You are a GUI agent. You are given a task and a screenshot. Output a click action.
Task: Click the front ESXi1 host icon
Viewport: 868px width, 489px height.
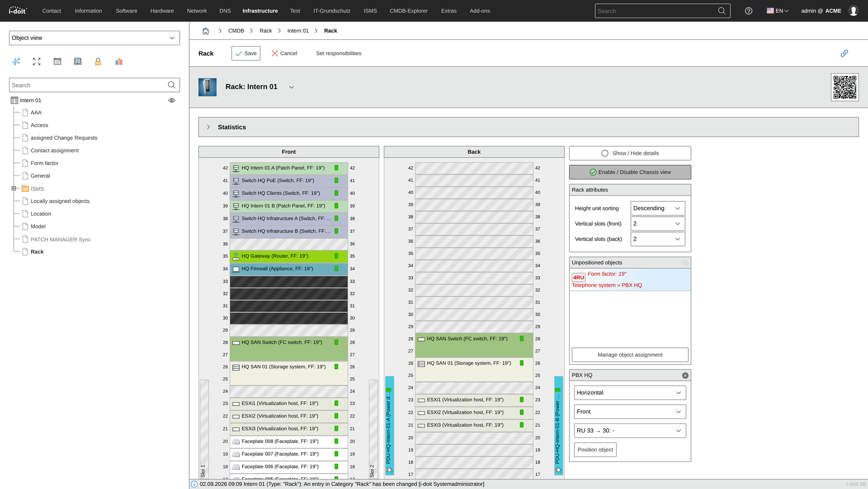click(236, 404)
